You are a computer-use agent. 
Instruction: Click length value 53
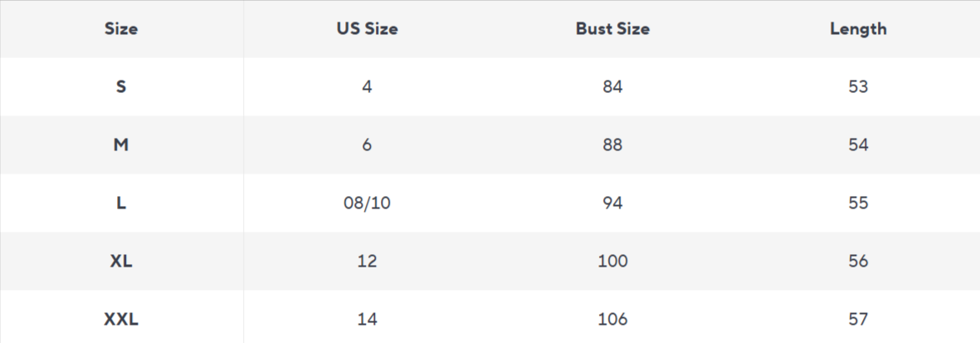click(858, 86)
